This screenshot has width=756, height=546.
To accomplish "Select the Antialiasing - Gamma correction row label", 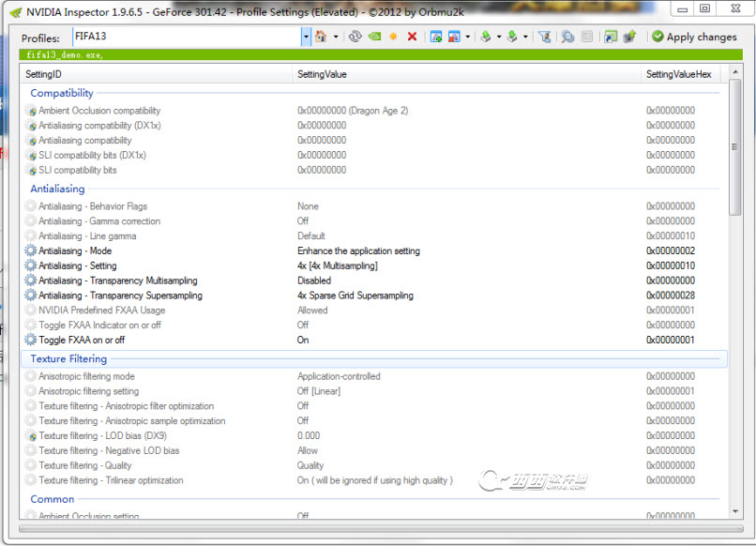I will (99, 221).
